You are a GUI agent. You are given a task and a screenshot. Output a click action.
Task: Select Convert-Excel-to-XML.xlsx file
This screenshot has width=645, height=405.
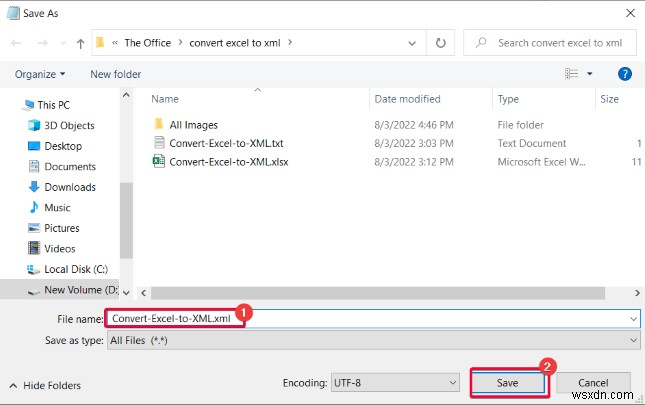(x=229, y=162)
